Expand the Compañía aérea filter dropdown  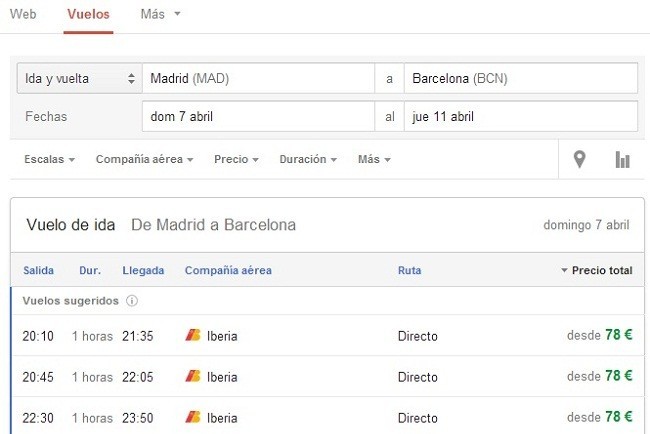tap(144, 159)
